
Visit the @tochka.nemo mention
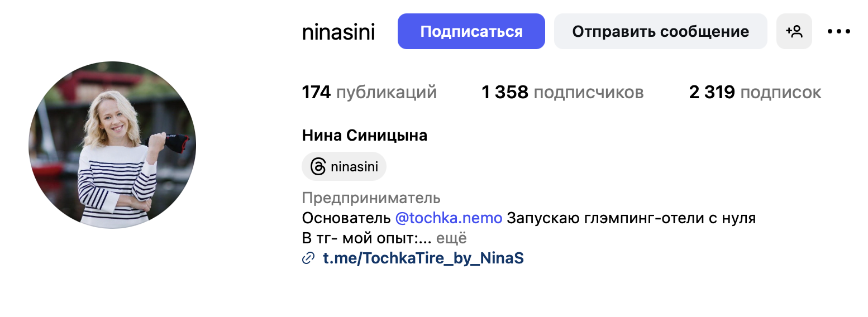click(x=449, y=218)
